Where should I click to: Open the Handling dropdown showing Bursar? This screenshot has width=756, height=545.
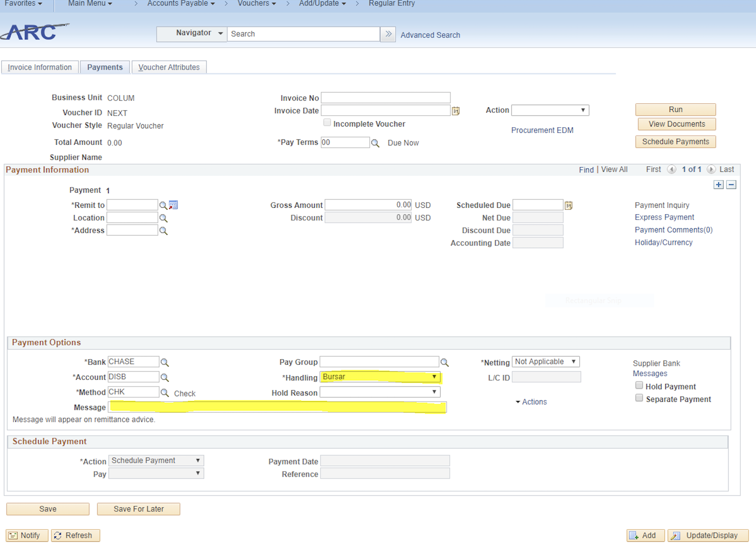(380, 377)
